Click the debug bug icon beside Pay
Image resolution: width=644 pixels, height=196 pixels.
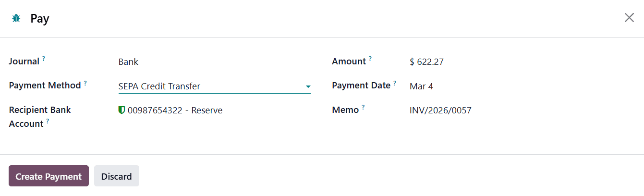coord(16,19)
